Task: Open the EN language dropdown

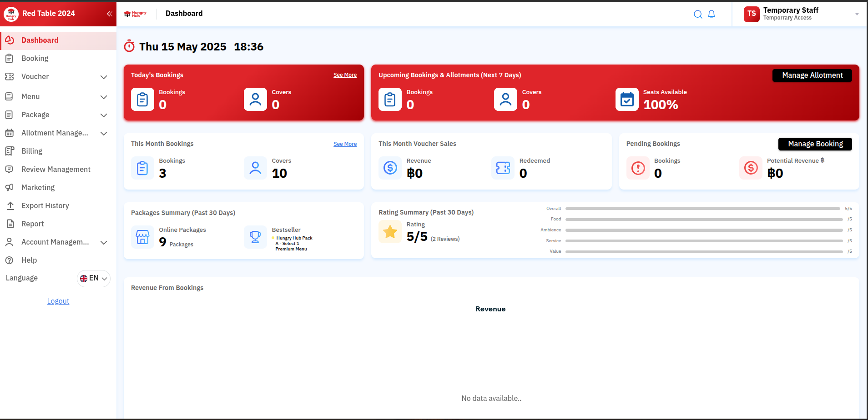Action: click(x=94, y=278)
